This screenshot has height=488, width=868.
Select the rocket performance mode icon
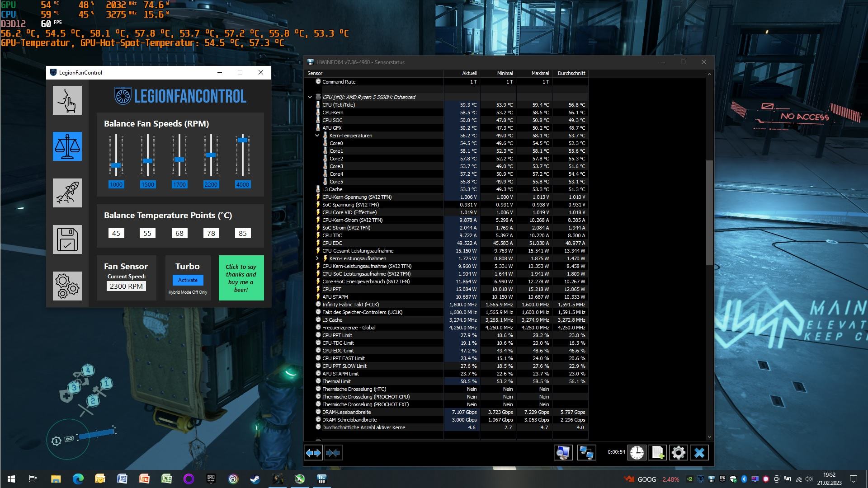point(67,193)
